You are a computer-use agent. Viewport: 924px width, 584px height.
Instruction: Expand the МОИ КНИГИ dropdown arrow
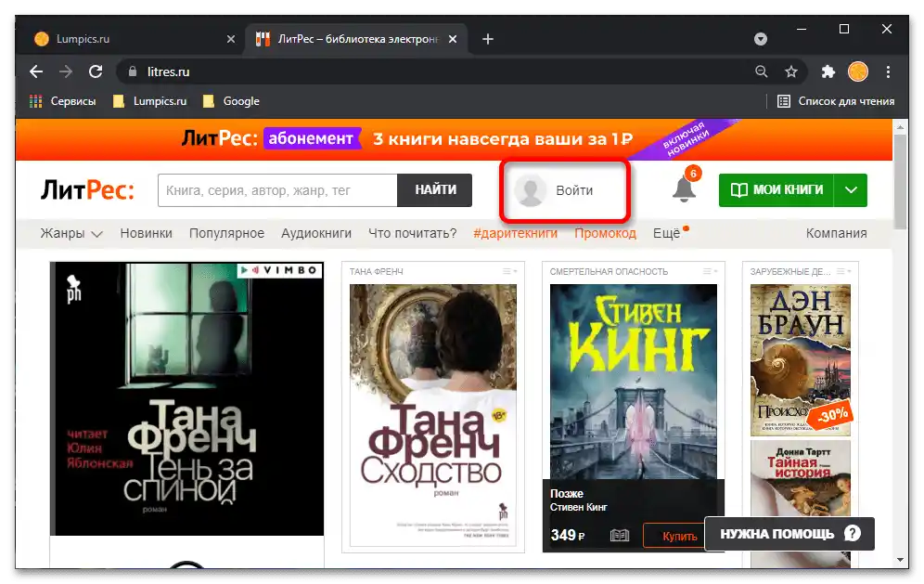coord(851,190)
